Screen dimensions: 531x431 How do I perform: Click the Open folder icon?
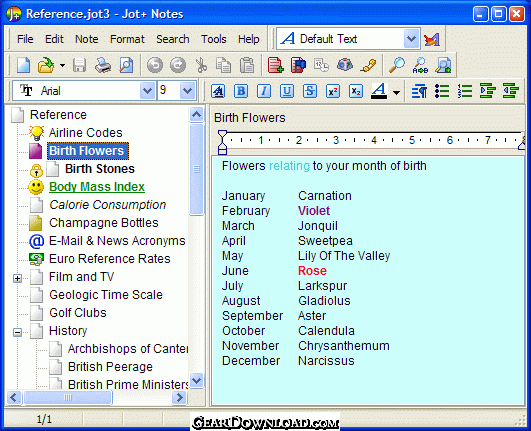pyautogui.click(x=46, y=65)
